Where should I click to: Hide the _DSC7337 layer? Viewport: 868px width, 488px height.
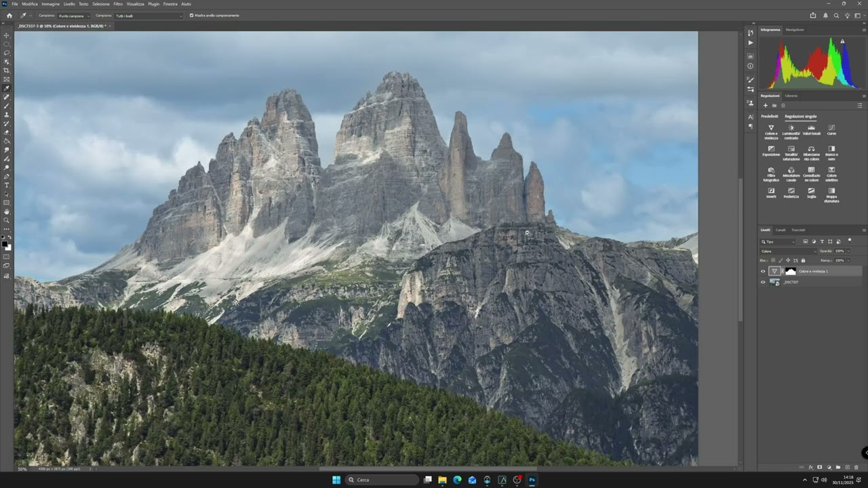point(763,282)
